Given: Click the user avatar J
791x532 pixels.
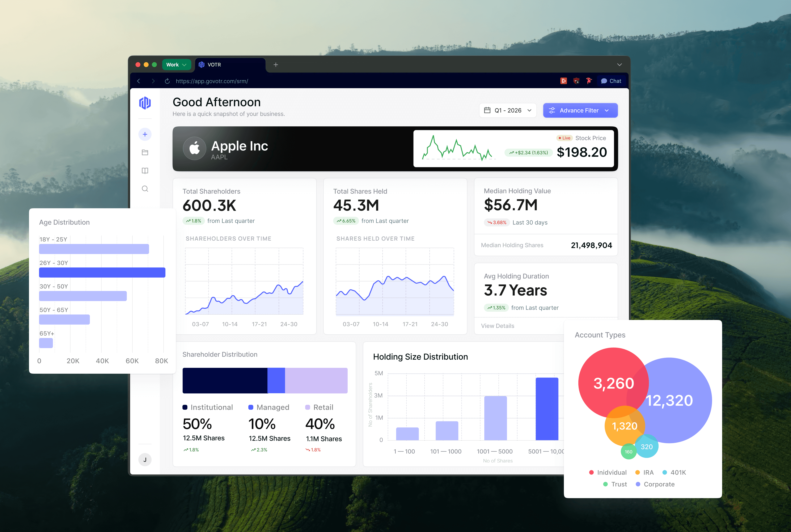Looking at the screenshot, I should (145, 460).
